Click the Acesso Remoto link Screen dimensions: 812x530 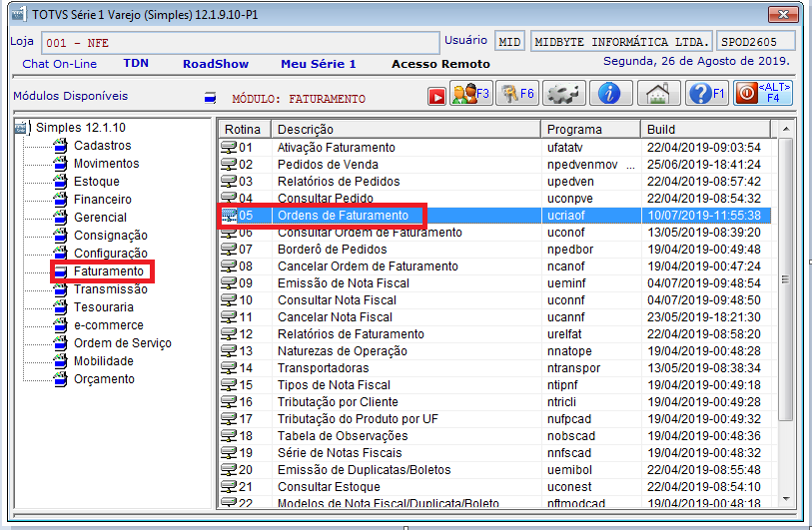[440, 64]
